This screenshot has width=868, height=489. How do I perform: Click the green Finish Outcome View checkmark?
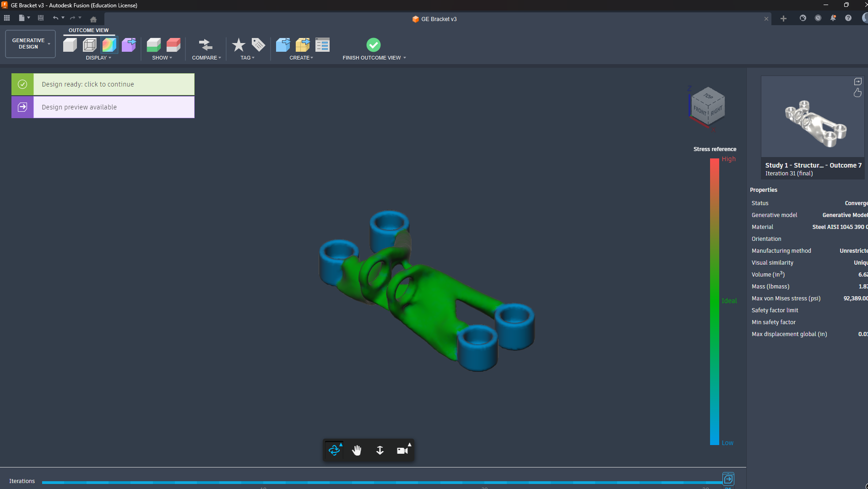pyautogui.click(x=374, y=45)
